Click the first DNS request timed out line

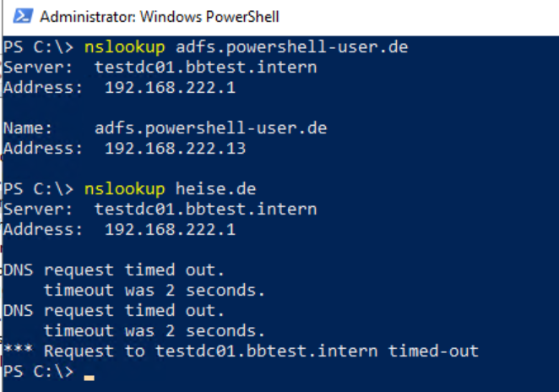tap(114, 270)
